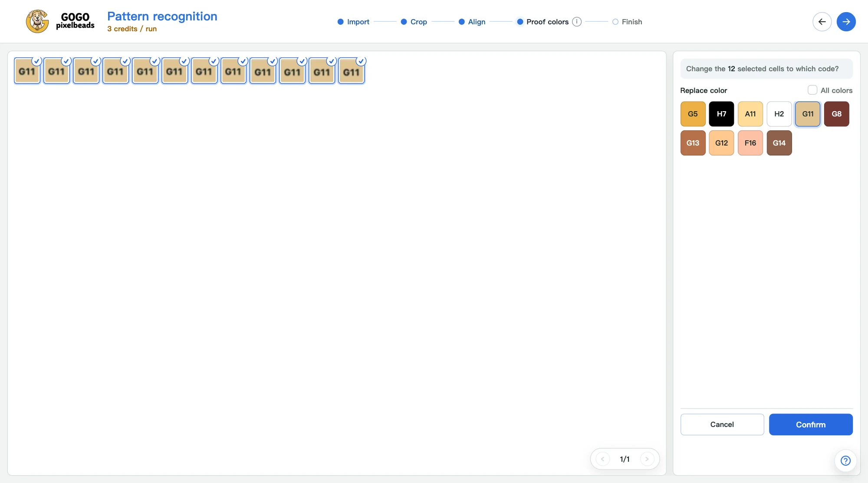Image resolution: width=868 pixels, height=483 pixels.
Task: Cancel the color replacement
Action: tap(722, 424)
